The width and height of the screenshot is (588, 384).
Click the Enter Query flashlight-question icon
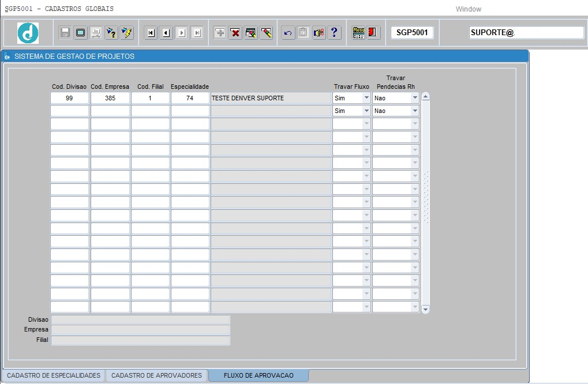tap(111, 33)
